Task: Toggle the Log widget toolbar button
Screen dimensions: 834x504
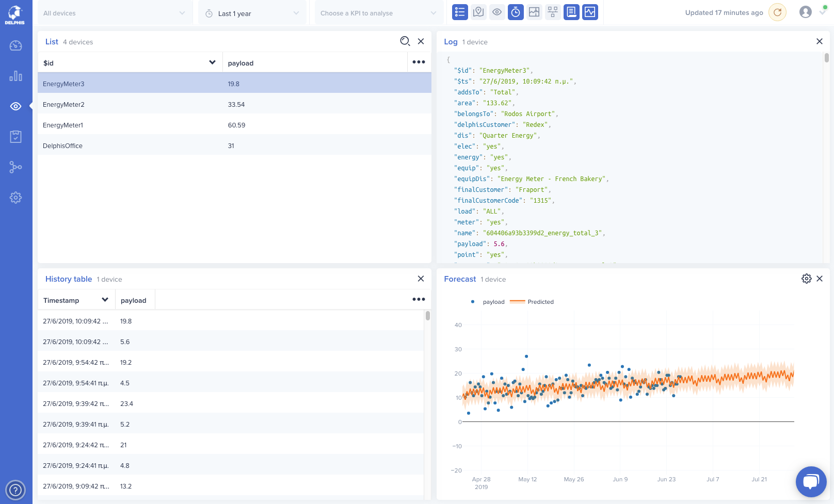Action: 571,12
